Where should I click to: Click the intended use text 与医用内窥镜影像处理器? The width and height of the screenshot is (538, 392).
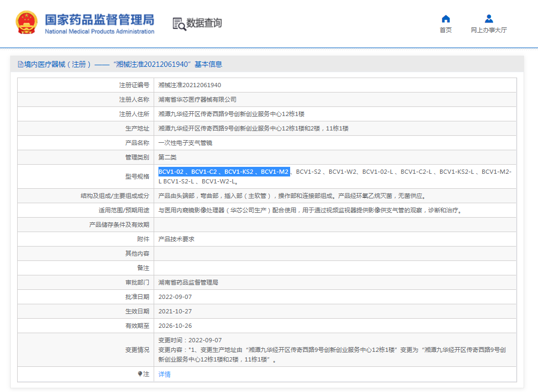310,210
